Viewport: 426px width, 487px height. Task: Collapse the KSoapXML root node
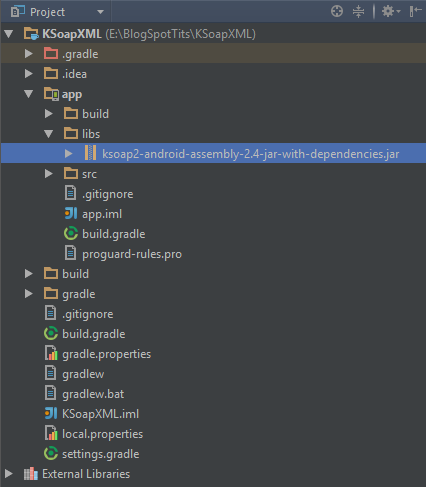click(9, 34)
